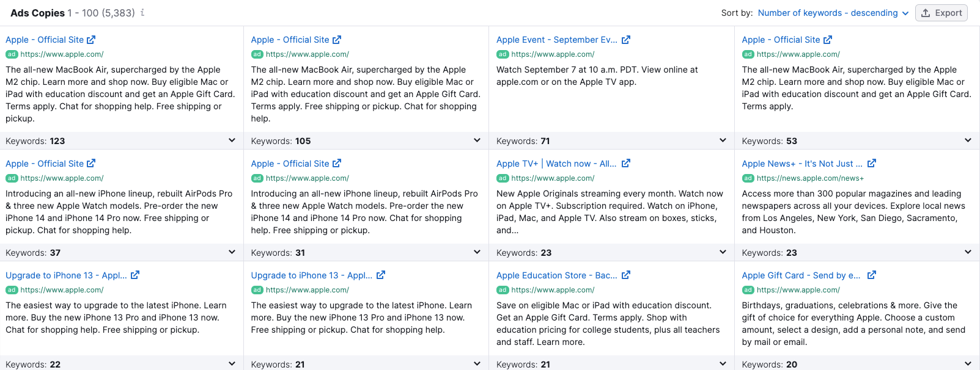This screenshot has height=370, width=980.
Task: Click the ad badge under the Apple News+ title
Action: 747,178
